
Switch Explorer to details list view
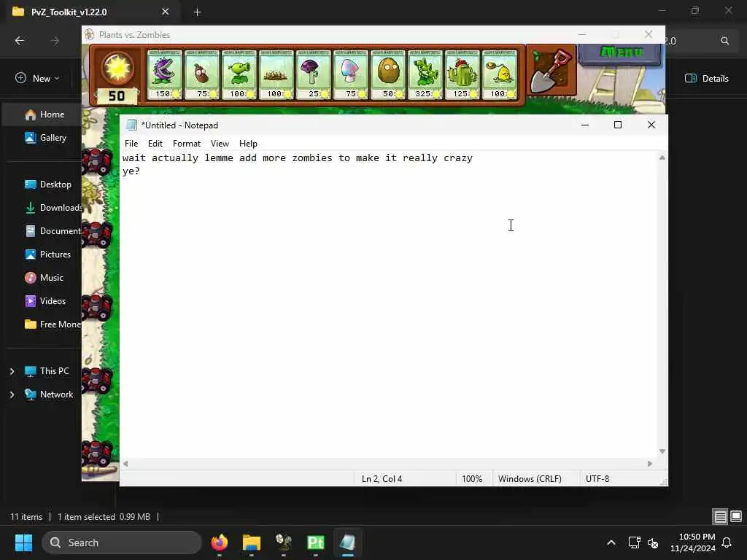[720, 517]
